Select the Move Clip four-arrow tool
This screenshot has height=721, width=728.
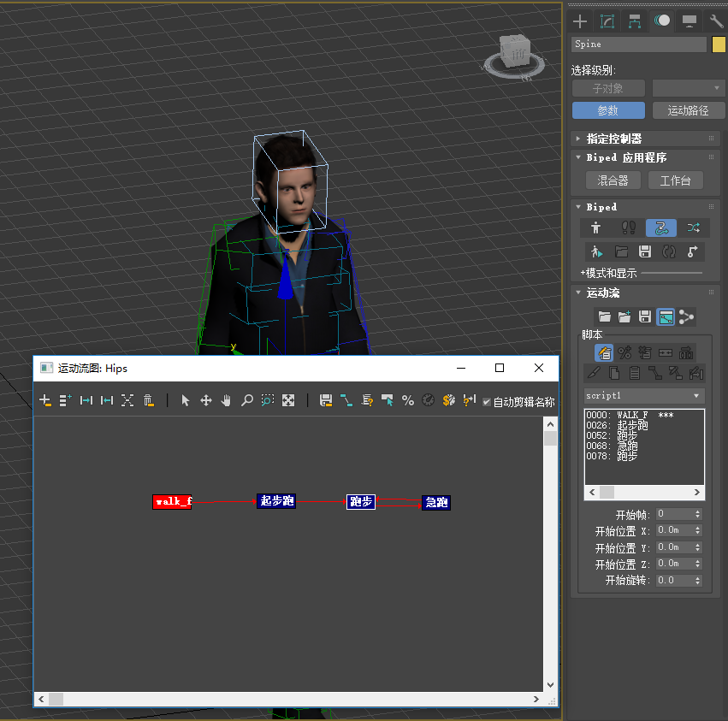205,400
